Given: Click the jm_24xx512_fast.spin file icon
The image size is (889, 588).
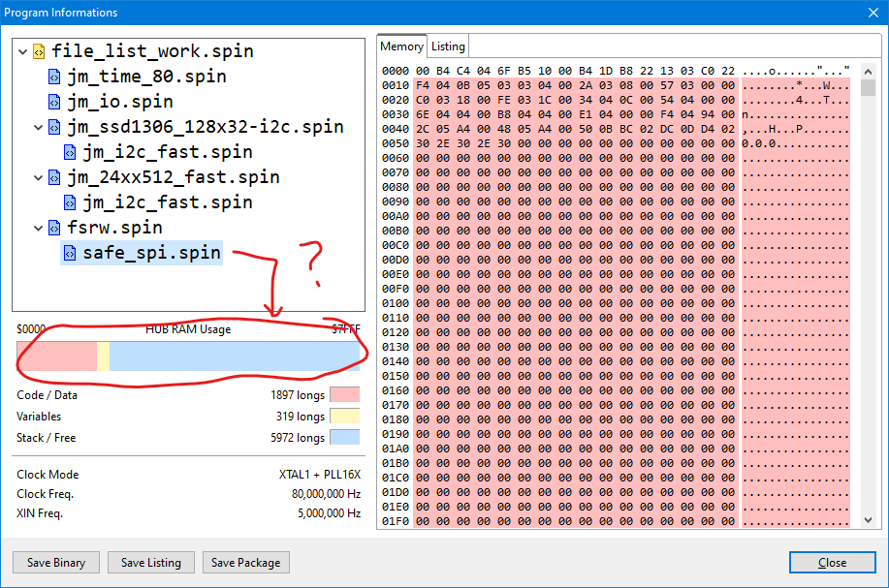Looking at the screenshot, I should pyautogui.click(x=54, y=177).
